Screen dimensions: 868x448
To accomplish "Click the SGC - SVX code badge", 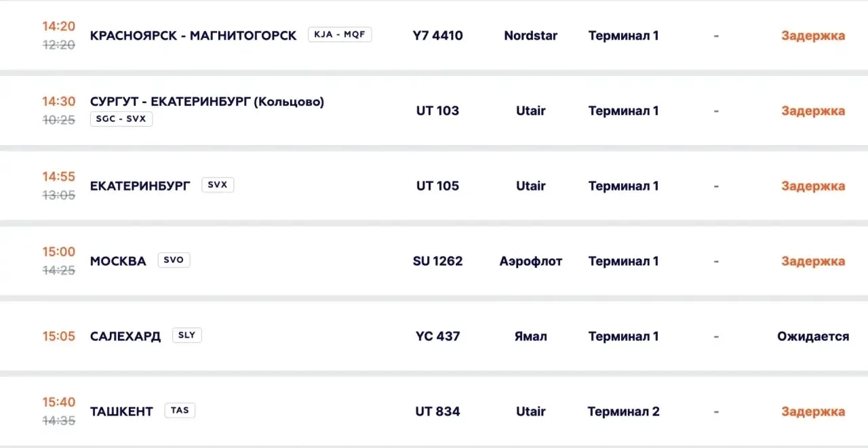I will click(x=121, y=119).
